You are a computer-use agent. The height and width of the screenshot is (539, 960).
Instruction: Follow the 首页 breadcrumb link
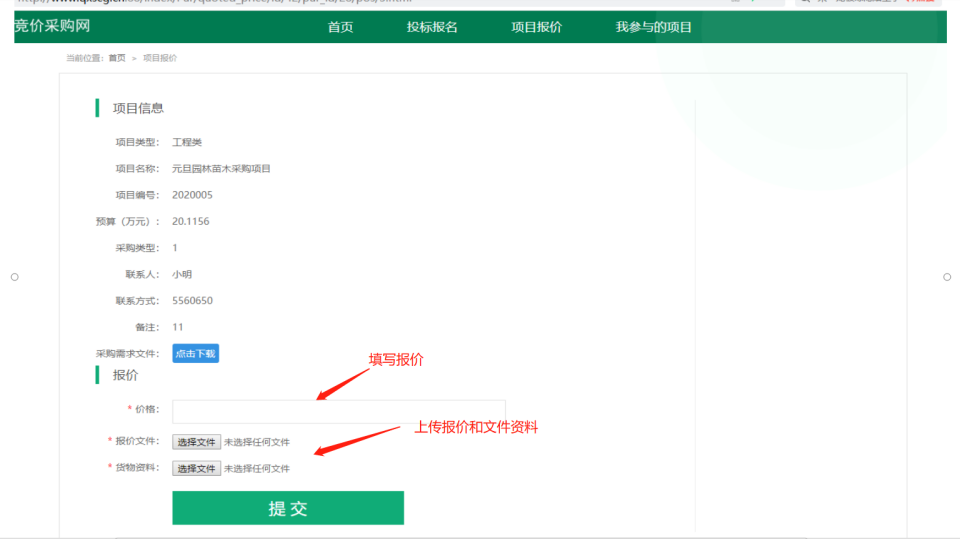[117, 58]
